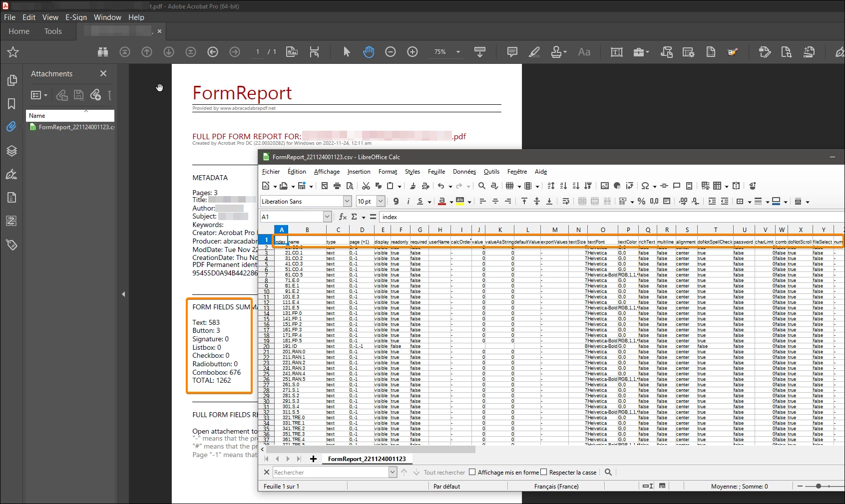The width and height of the screenshot is (845, 504).
Task: Expand the Rechercher search history dropdown
Action: pyautogui.click(x=393, y=472)
